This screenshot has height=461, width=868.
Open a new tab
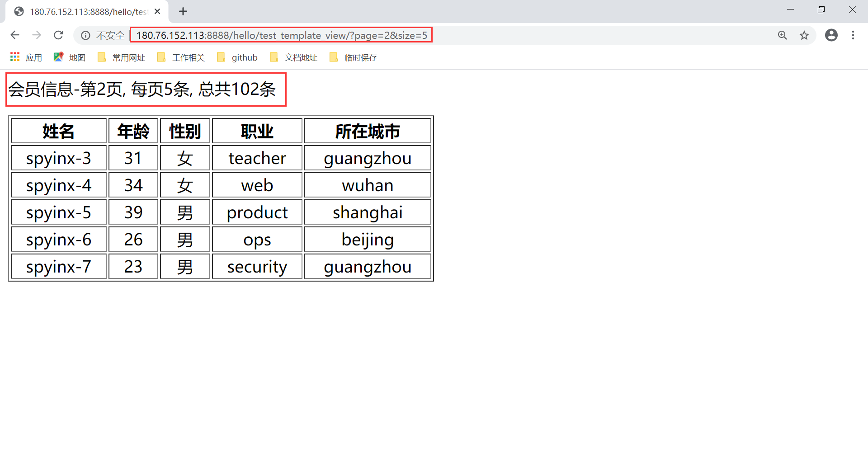click(x=183, y=12)
